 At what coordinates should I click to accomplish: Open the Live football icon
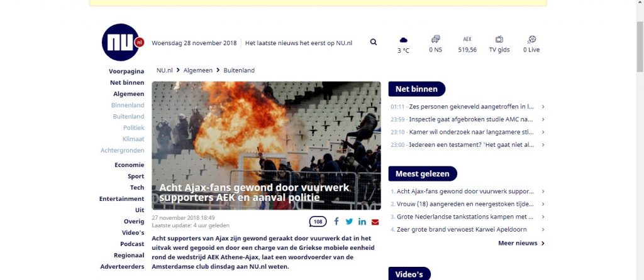tap(531, 40)
